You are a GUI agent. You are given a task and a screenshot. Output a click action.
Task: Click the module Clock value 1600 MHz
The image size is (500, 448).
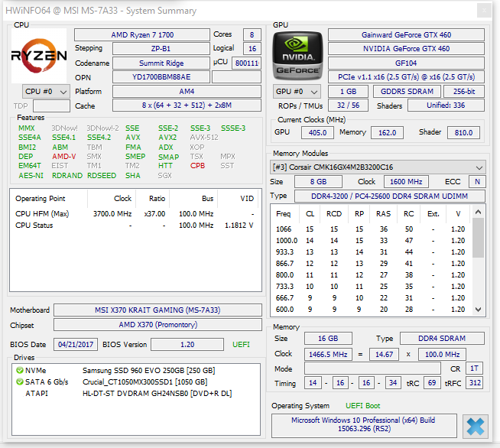point(406,182)
